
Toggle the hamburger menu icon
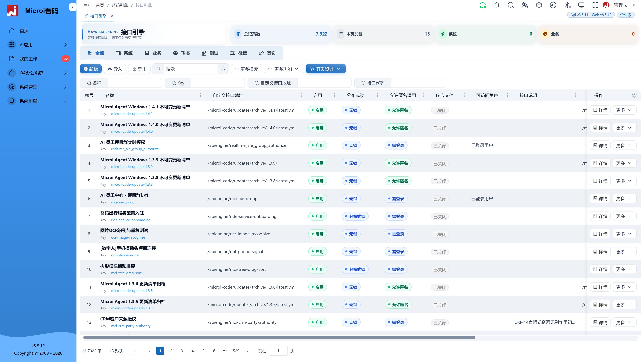click(87, 5)
